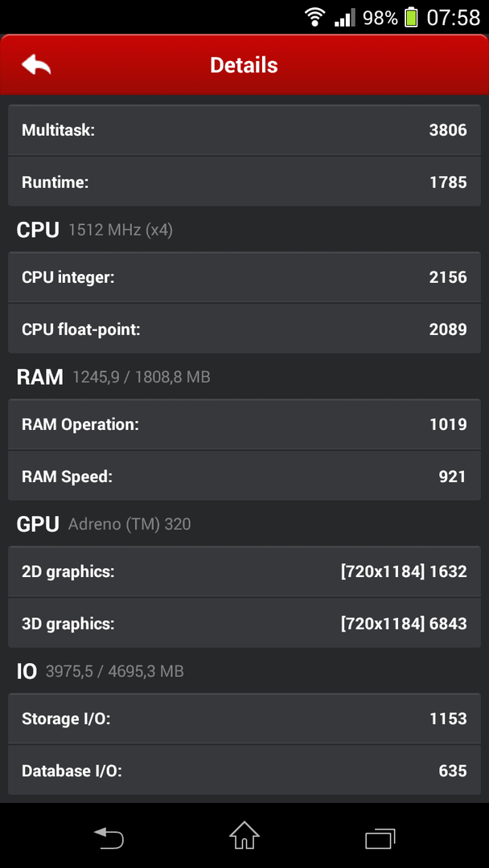Select the Runtime score row
Screen dimensions: 489x868
[x=244, y=182]
